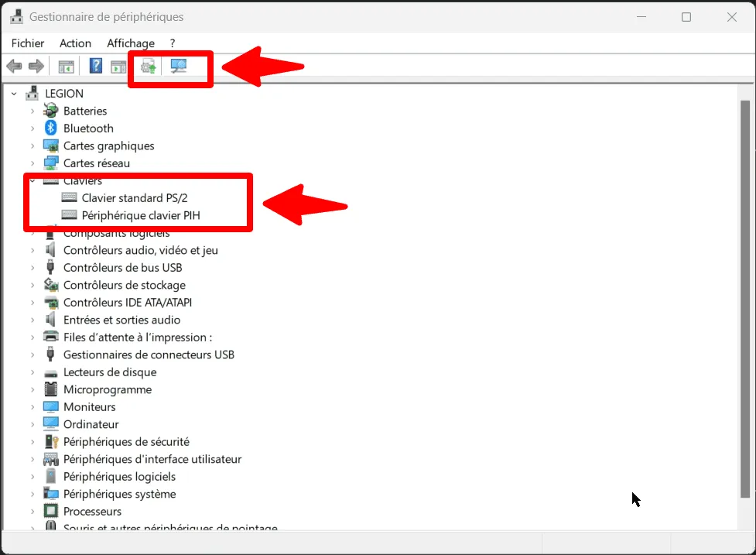This screenshot has width=756, height=555.
Task: Click the Processeurs icon
Action: tap(50, 511)
